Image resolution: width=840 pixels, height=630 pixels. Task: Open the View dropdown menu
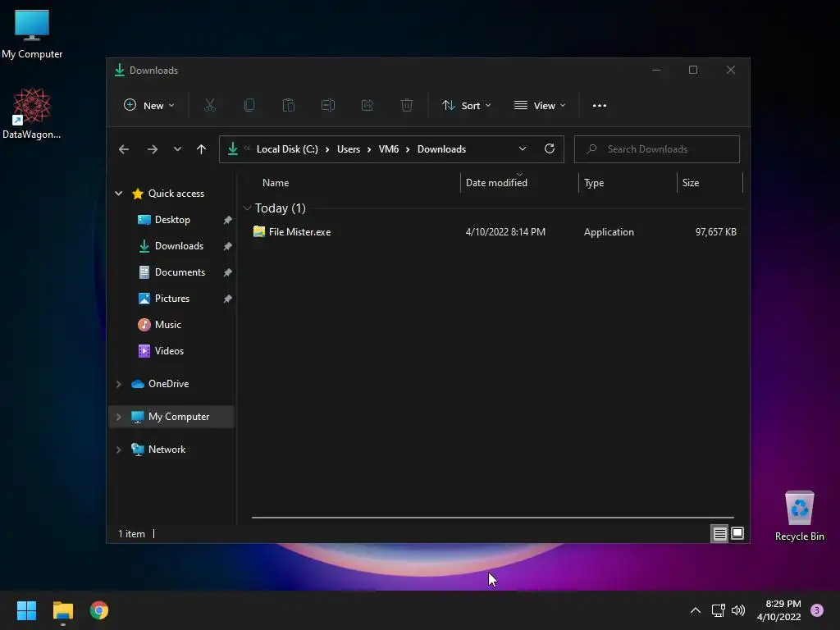click(540, 106)
